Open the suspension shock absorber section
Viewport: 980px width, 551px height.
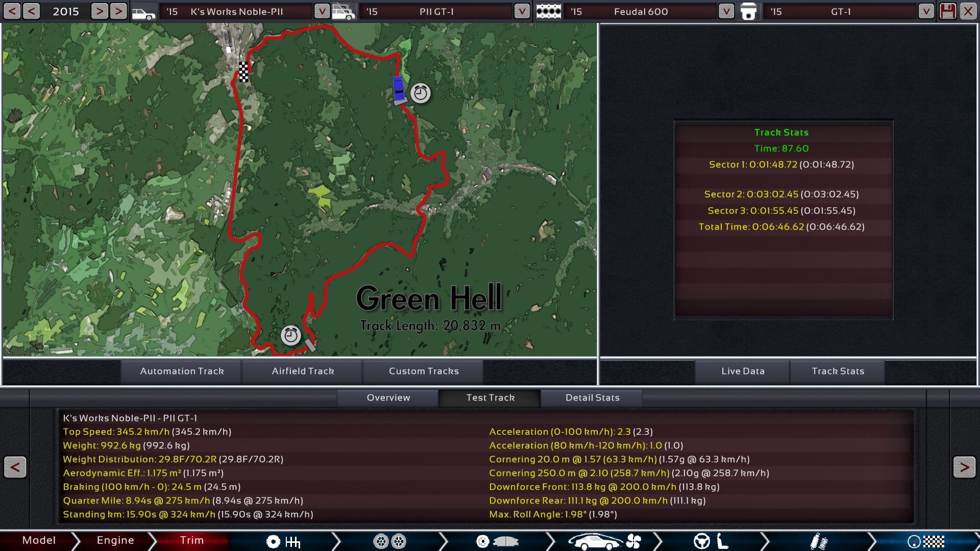coord(818,541)
